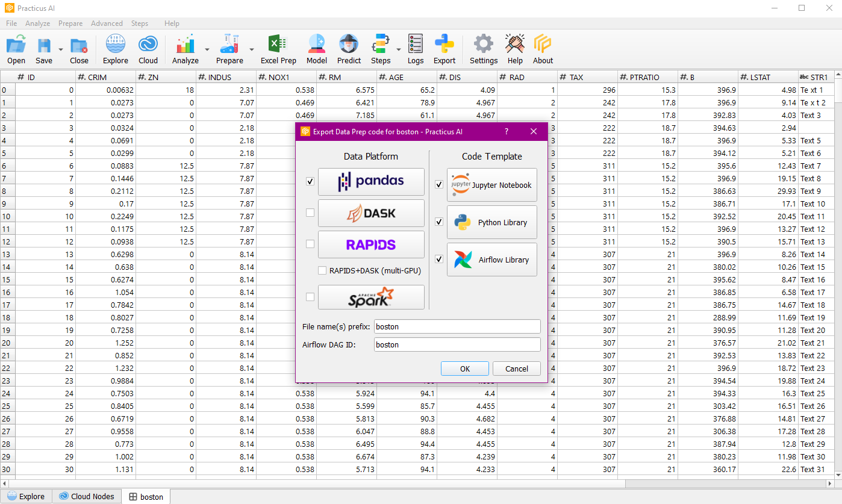Uncheck the Python Library checkbox
The width and height of the screenshot is (842, 504).
pyautogui.click(x=439, y=222)
